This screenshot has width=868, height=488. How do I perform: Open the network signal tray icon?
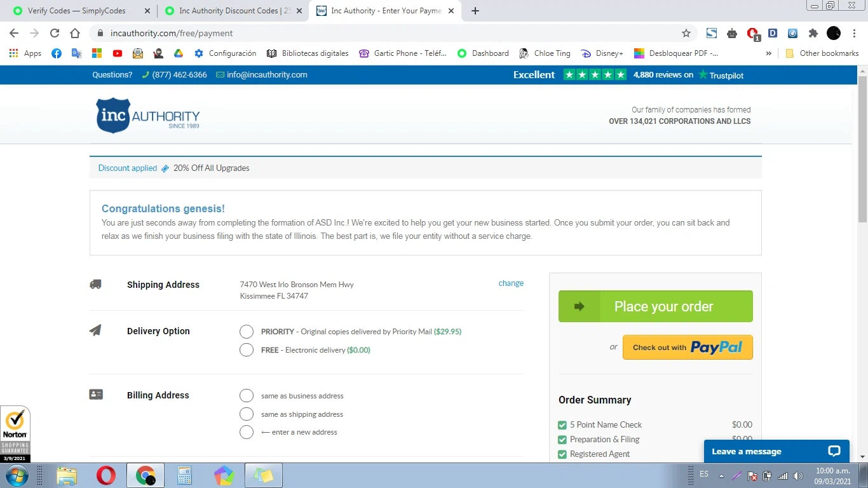click(783, 475)
